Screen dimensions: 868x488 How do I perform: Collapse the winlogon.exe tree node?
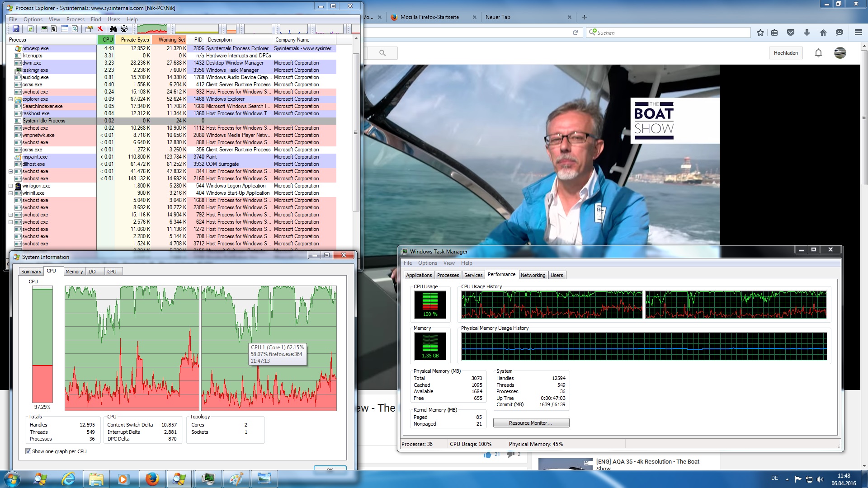tap(10, 186)
